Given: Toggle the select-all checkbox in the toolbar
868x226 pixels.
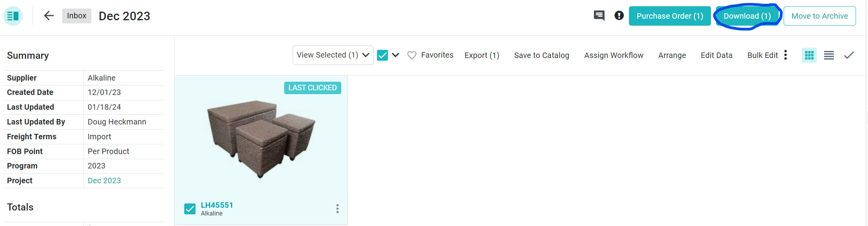Looking at the screenshot, I should (382, 55).
